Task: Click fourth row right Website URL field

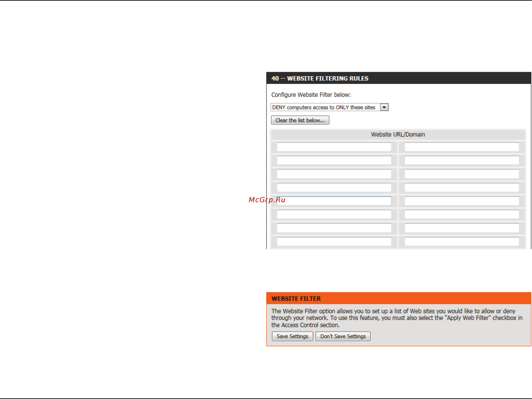Action: click(462, 188)
